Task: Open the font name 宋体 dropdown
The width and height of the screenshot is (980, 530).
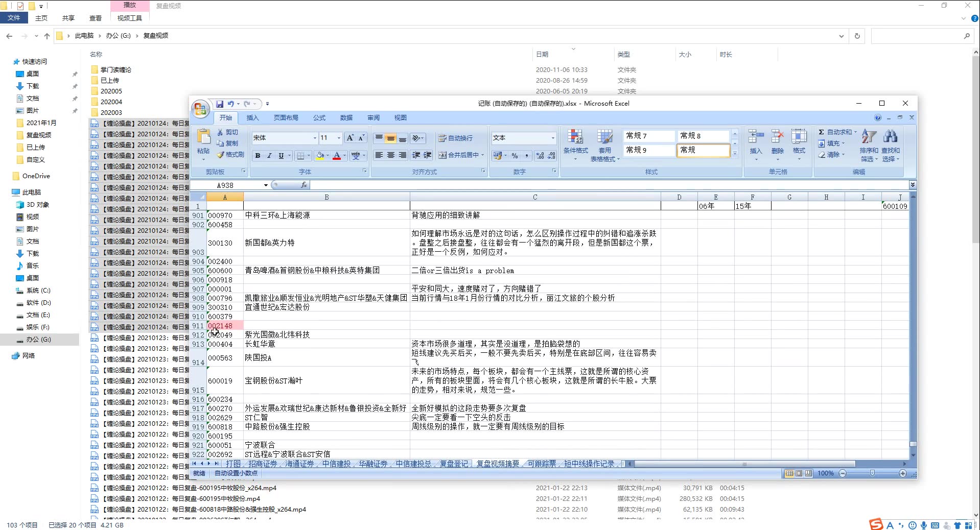Action: pos(315,138)
